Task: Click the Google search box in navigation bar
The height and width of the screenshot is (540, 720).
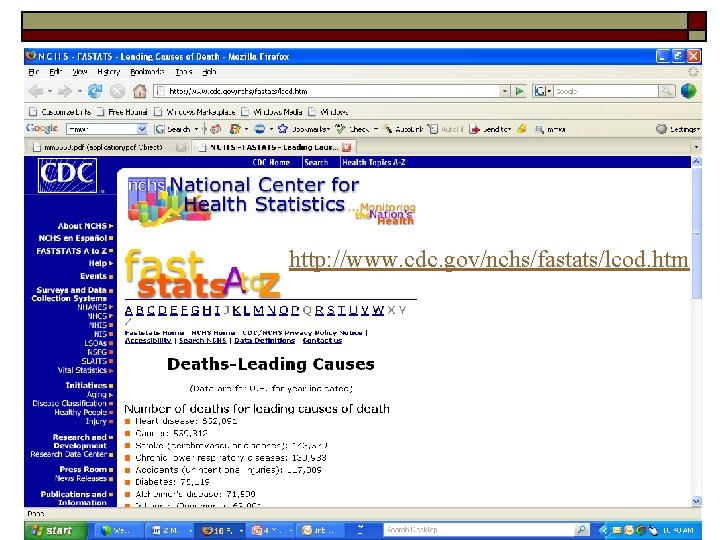Action: (606, 91)
